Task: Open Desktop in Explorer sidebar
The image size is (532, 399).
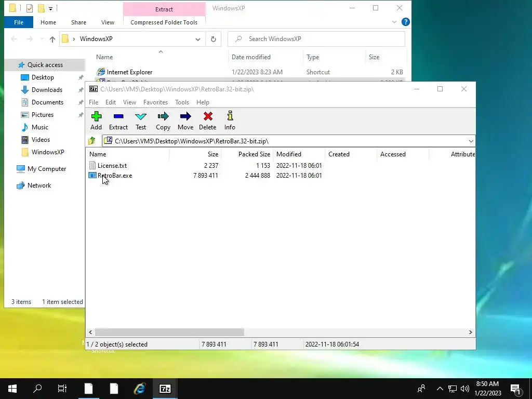Action: [x=43, y=77]
